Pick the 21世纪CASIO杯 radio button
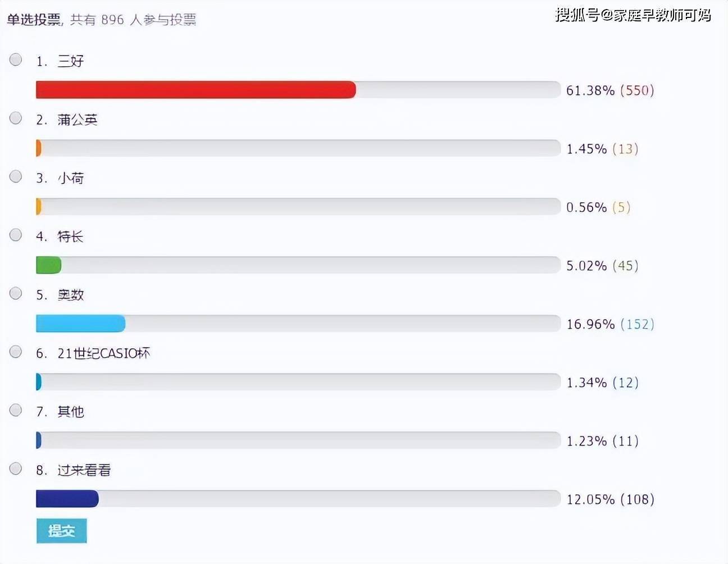Viewport: 728px width, 564px height. [x=16, y=352]
